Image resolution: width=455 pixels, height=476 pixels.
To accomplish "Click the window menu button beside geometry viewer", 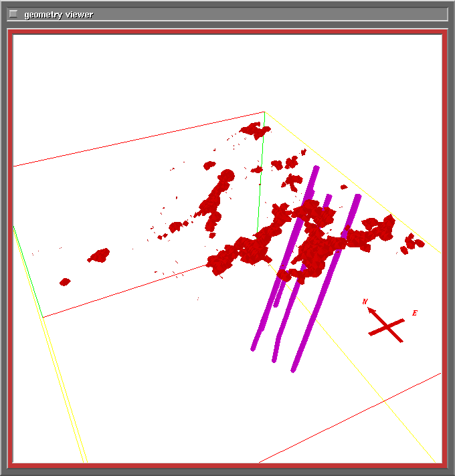I will [13, 14].
